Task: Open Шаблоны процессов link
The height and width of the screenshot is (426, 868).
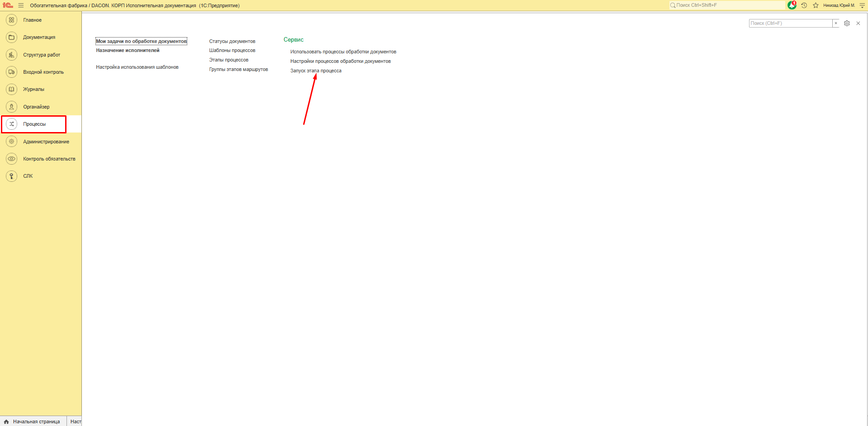Action: [232, 51]
